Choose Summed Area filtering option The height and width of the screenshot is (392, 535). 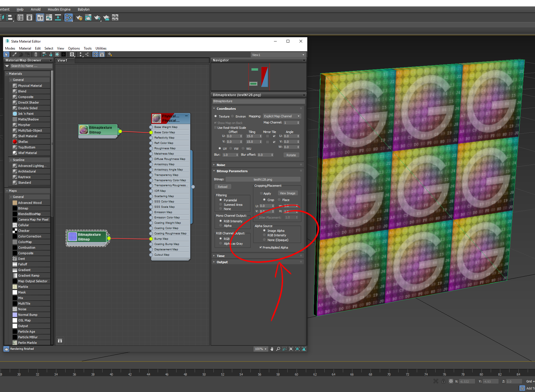coord(221,204)
